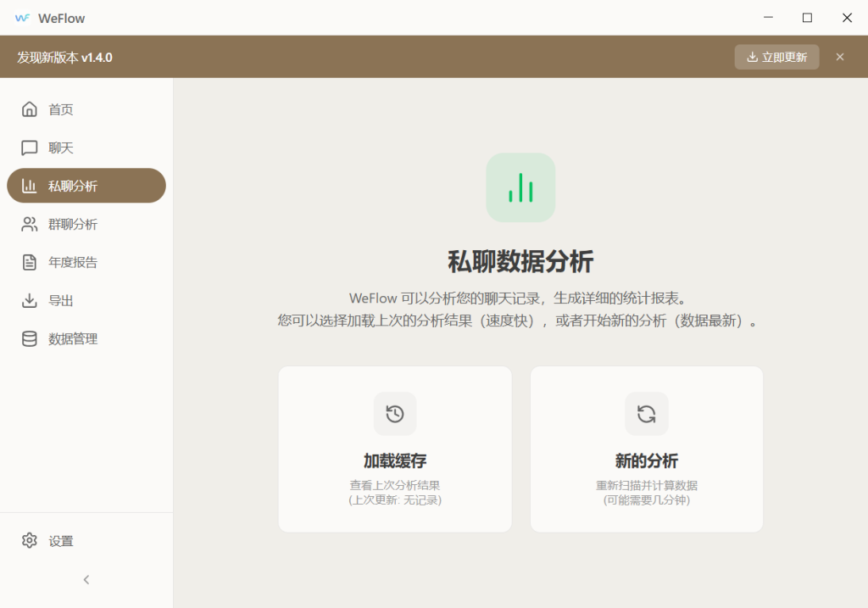Click the group chat analysis people icon
Viewport: 868px width, 608px height.
coord(30,224)
